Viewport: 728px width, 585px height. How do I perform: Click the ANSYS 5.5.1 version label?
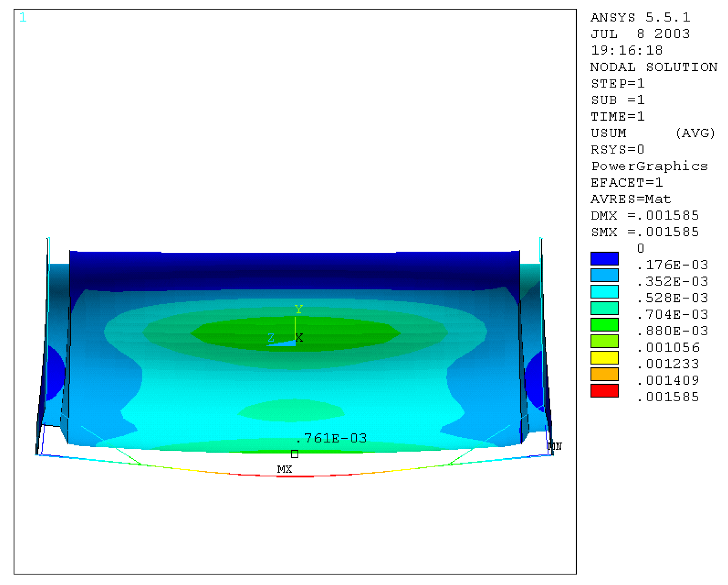pyautogui.click(x=640, y=17)
